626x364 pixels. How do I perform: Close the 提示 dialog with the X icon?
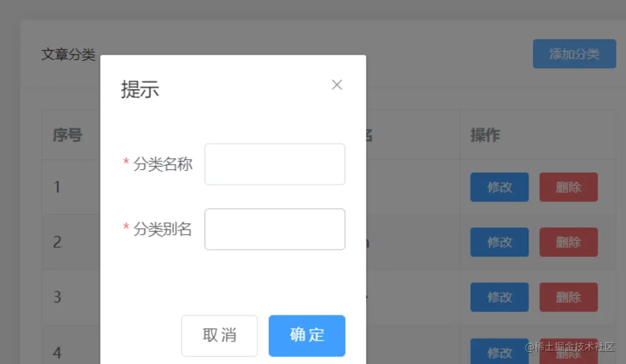pyautogui.click(x=337, y=84)
